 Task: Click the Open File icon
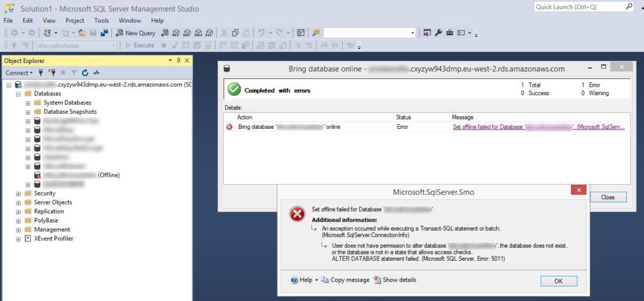click(x=82, y=33)
